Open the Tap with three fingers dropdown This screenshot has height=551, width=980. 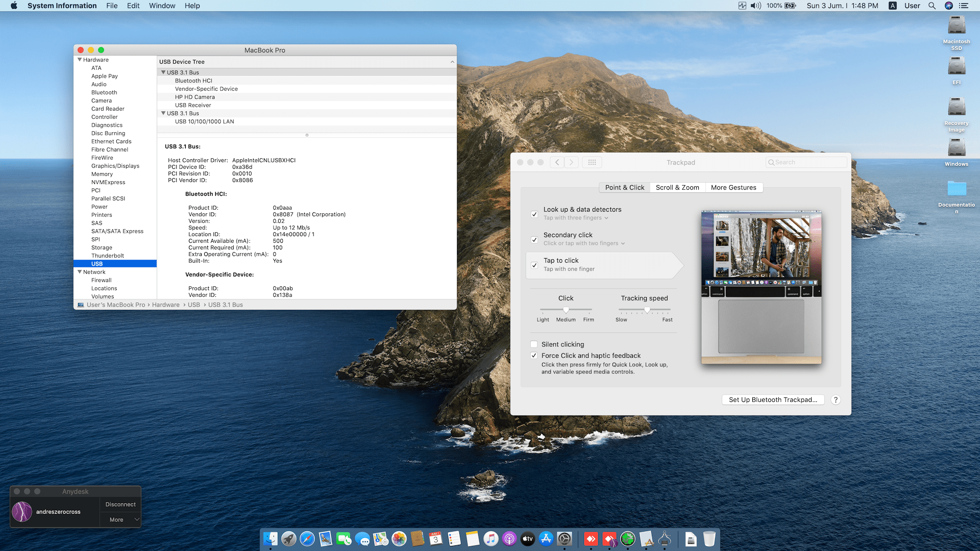pyautogui.click(x=576, y=218)
